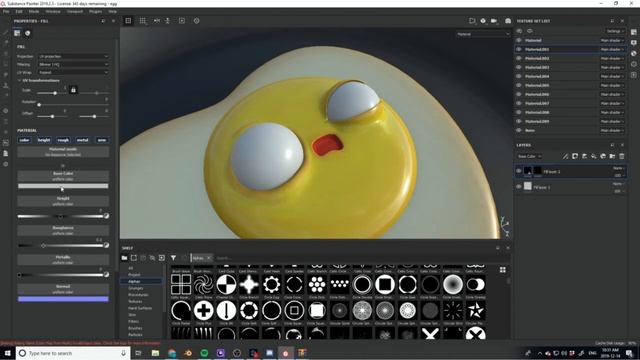The width and height of the screenshot is (640, 360).
Task: Open the Edit menu
Action: [19, 11]
